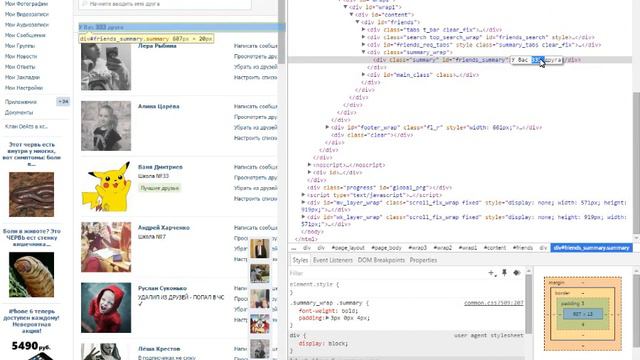This screenshot has width=640, height=360.
Task: Click Настроить списки for Ваня Дмитриев
Action: coord(256,198)
